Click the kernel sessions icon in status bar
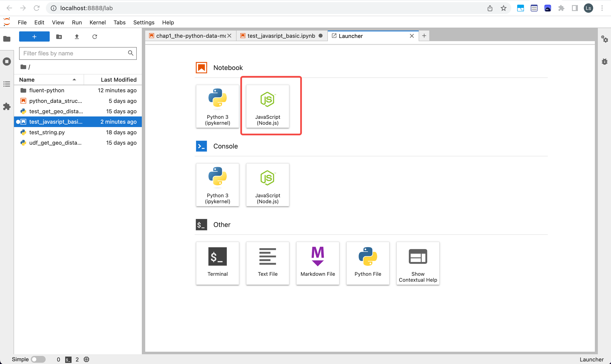 [x=86, y=359]
